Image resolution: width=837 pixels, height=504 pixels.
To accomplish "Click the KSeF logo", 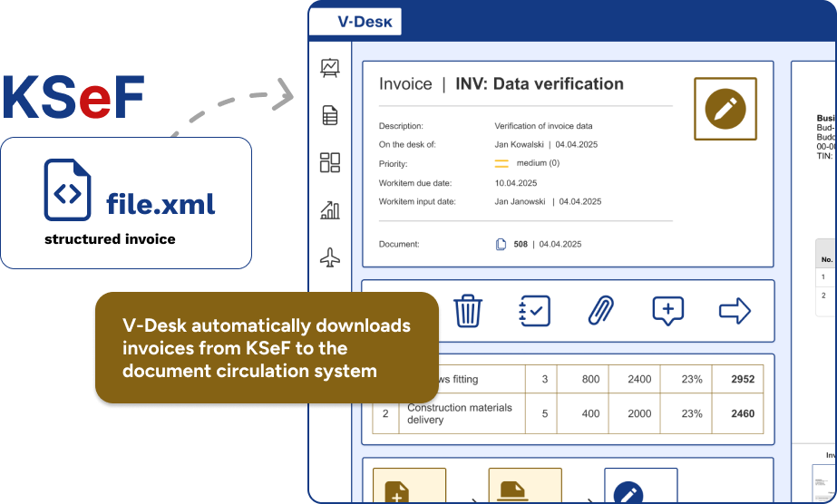I will (x=73, y=98).
